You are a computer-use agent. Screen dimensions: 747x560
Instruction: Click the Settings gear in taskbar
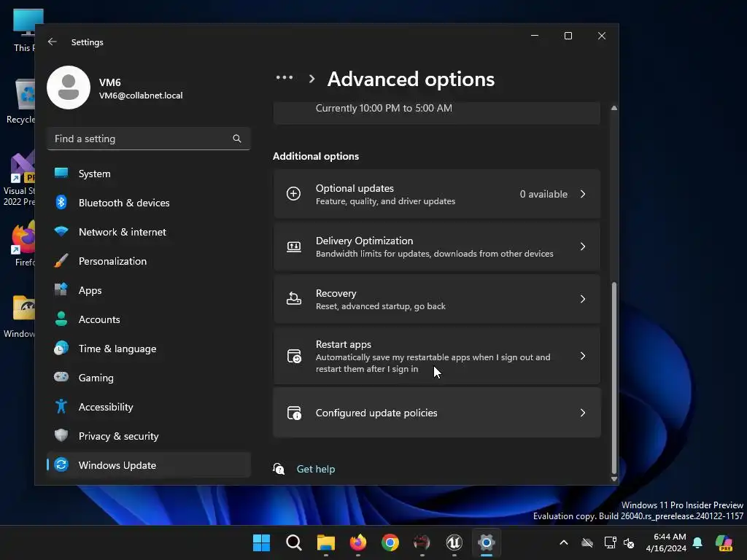click(487, 542)
